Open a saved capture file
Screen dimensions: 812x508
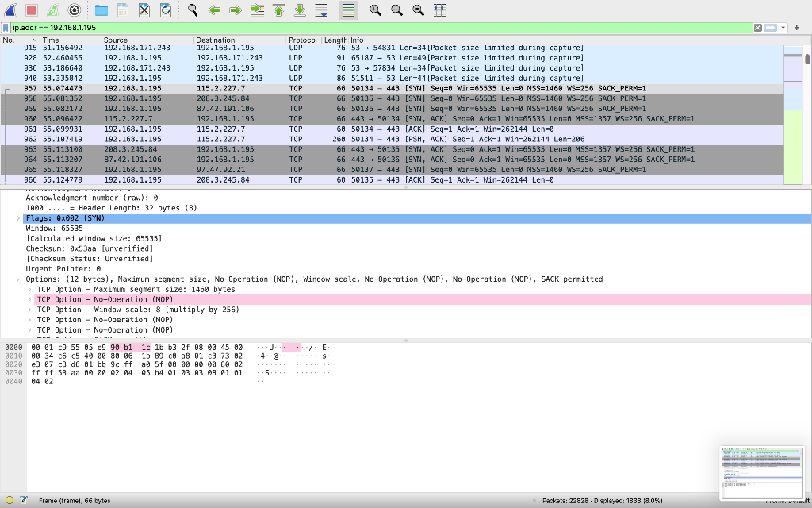(x=102, y=10)
